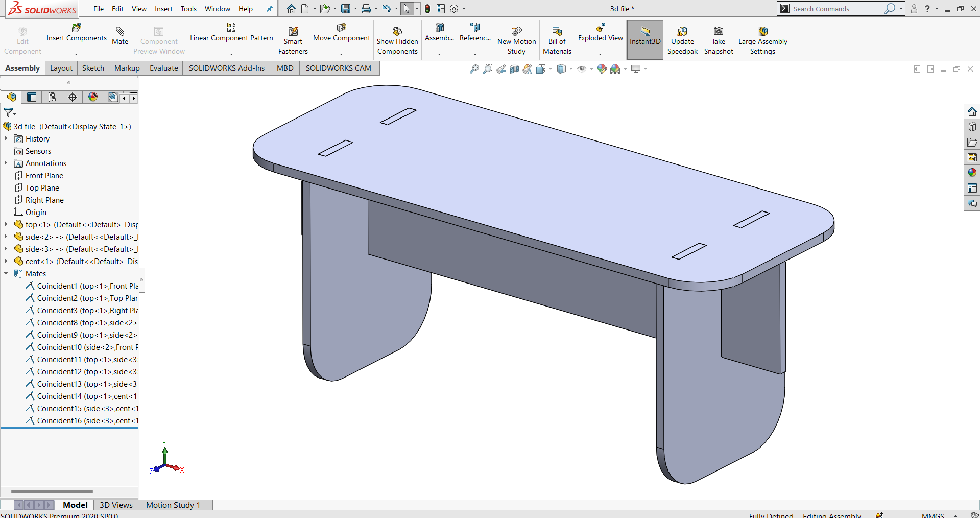Open Large Assembly Settings
Viewport: 980px width, 518px height.
coord(762,41)
